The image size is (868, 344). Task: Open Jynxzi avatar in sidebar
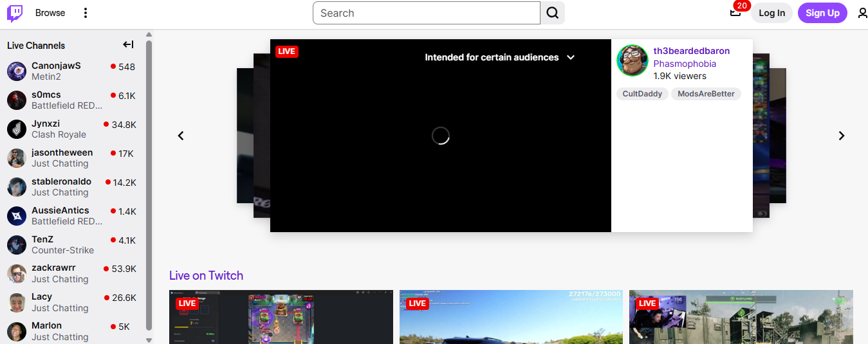17,129
